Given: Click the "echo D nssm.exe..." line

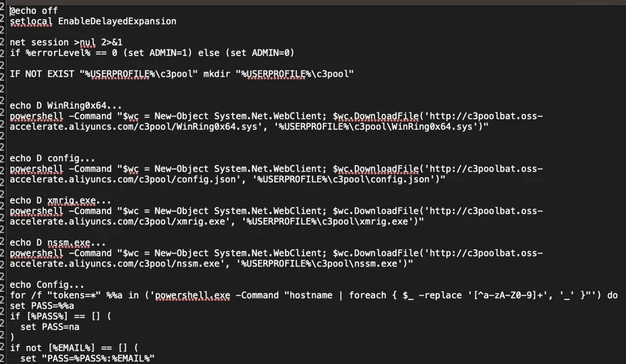Looking at the screenshot, I should click(x=58, y=242).
